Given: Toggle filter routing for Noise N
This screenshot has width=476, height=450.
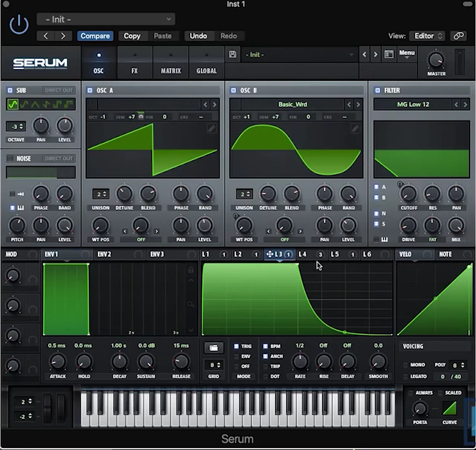Looking at the screenshot, I should pyautogui.click(x=376, y=213).
